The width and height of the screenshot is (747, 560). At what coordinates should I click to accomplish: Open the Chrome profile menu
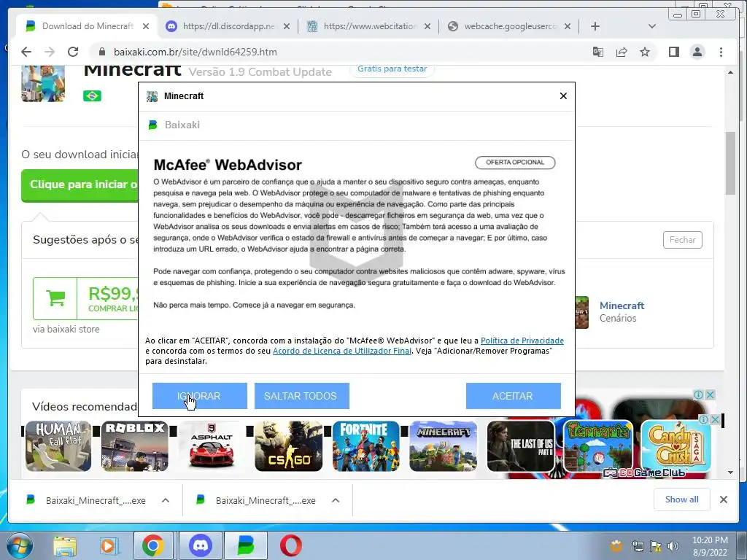(697, 52)
